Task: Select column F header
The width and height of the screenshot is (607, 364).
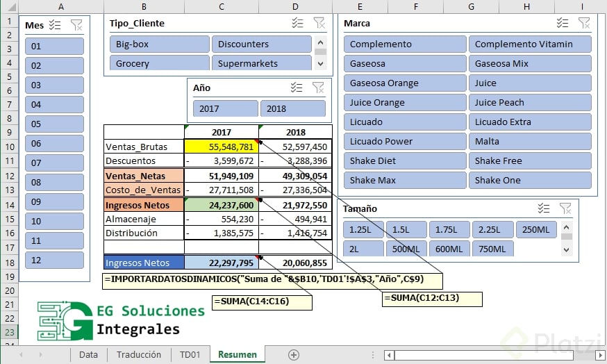Action: pos(416,6)
